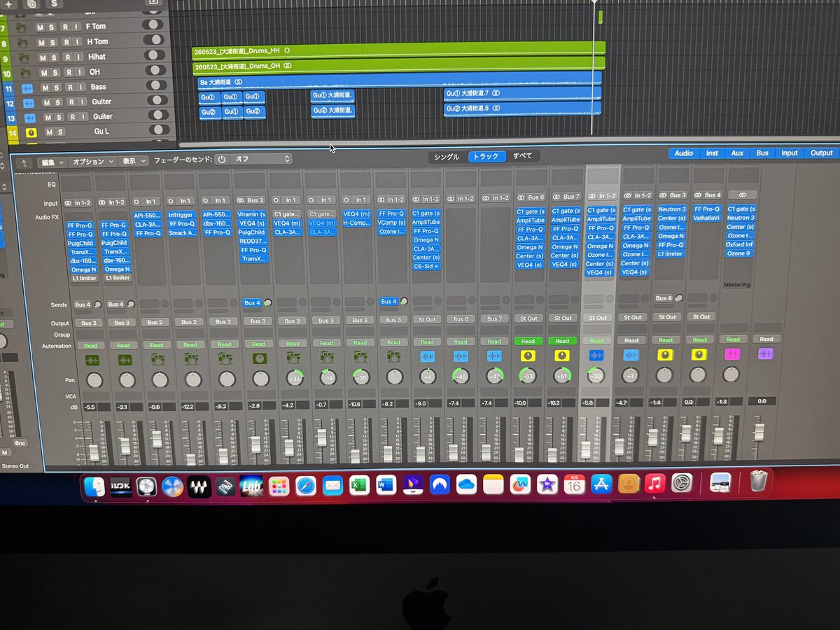Click the highlighted channel's blue icon above -5.8
840x630 pixels.
[596, 356]
